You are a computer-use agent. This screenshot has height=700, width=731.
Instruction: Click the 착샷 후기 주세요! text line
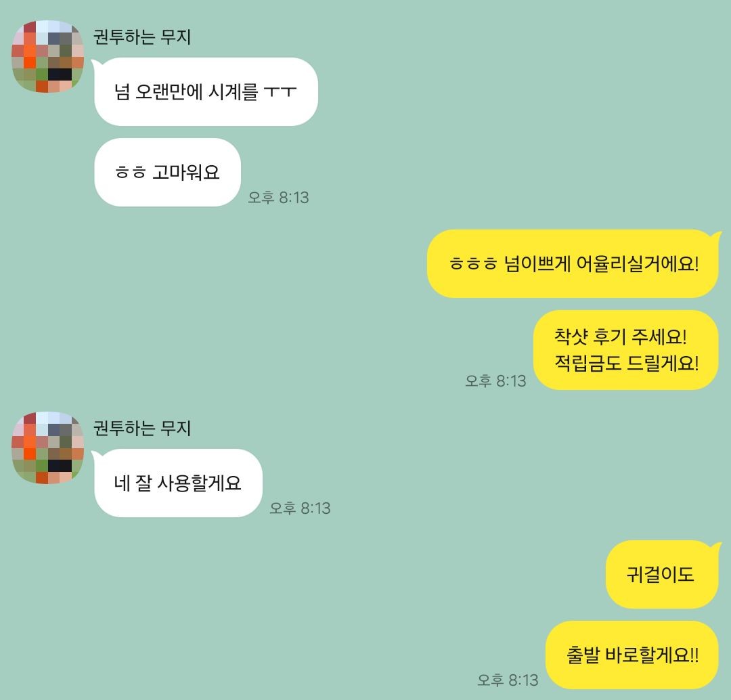click(620, 336)
